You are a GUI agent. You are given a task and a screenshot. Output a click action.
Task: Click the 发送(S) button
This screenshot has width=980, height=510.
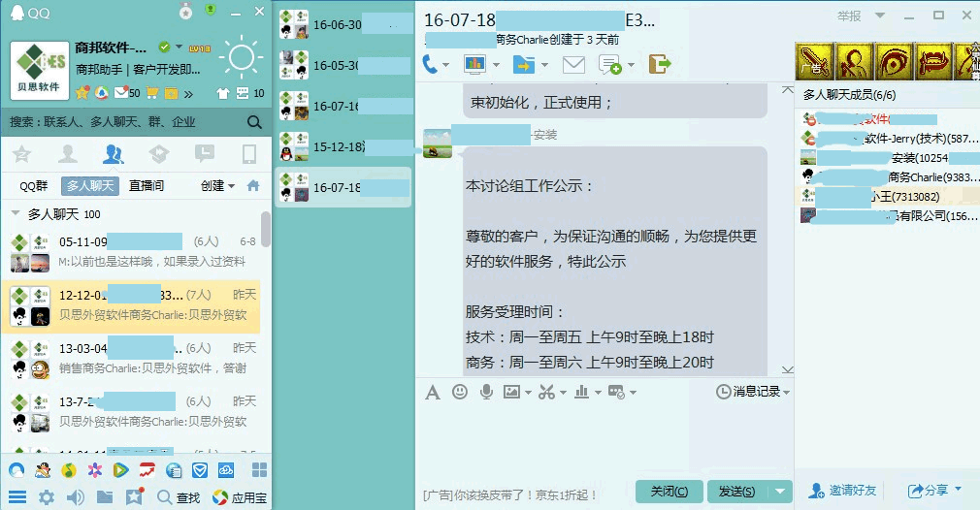click(x=736, y=492)
